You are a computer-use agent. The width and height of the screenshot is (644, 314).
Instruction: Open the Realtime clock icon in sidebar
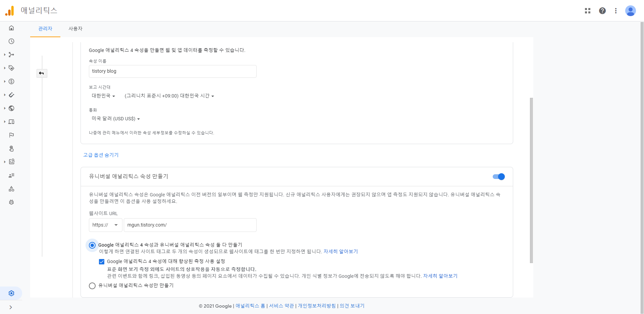tap(11, 41)
